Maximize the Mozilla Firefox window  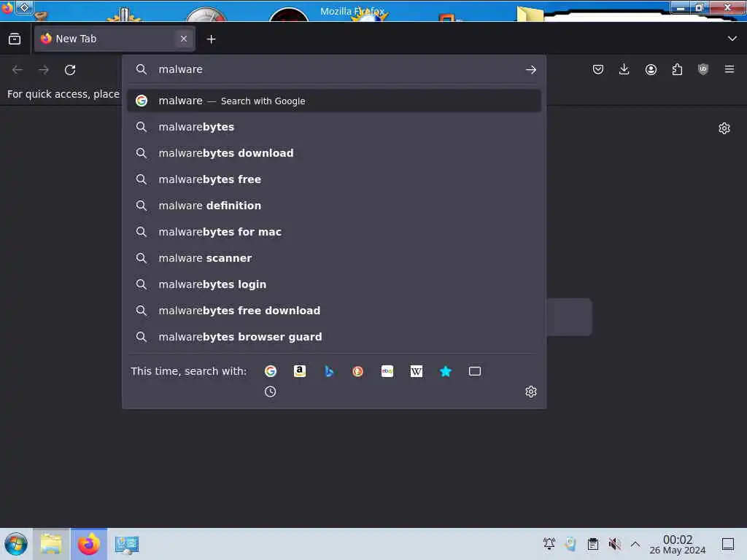699,7
